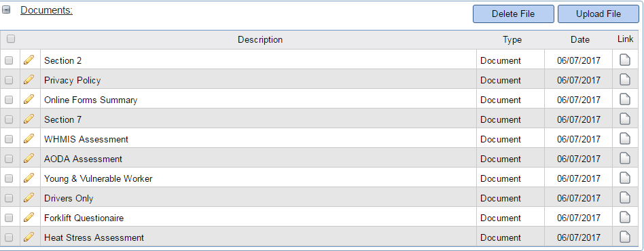Collapse the Documents section with minus icon
The width and height of the screenshot is (644, 251).
point(6,10)
